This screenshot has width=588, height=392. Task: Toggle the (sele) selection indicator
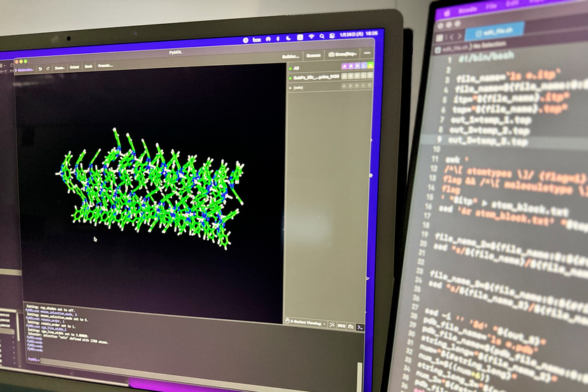tap(290, 87)
